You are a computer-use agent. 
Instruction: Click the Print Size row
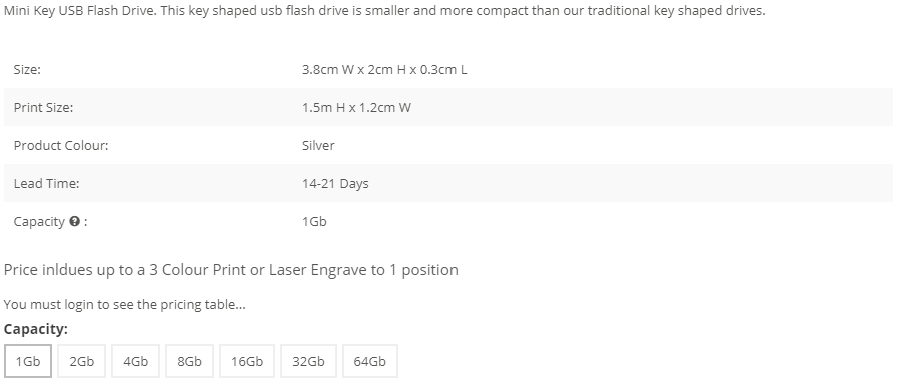pyautogui.click(x=448, y=107)
